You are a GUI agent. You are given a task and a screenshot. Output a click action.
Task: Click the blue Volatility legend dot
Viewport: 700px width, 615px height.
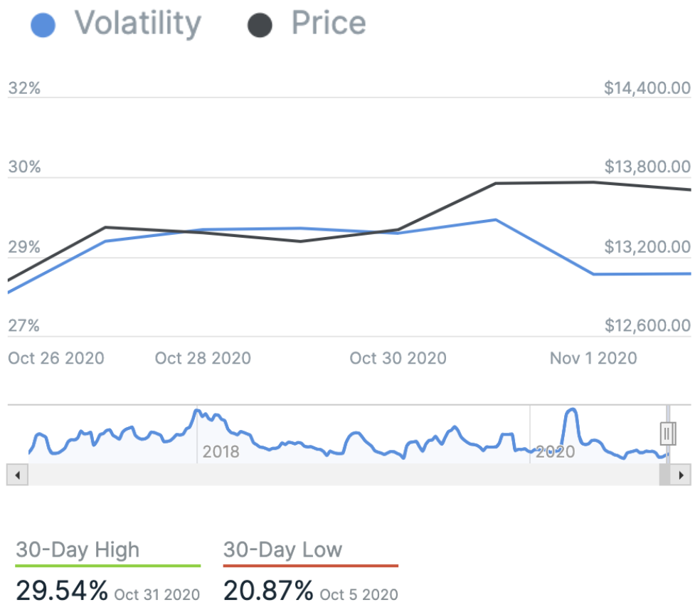(43, 26)
